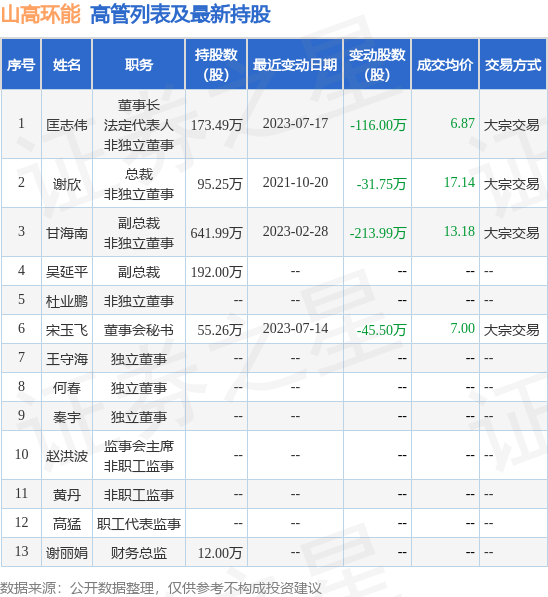
Task: Click the -213.99万 change value
Action: click(378, 233)
